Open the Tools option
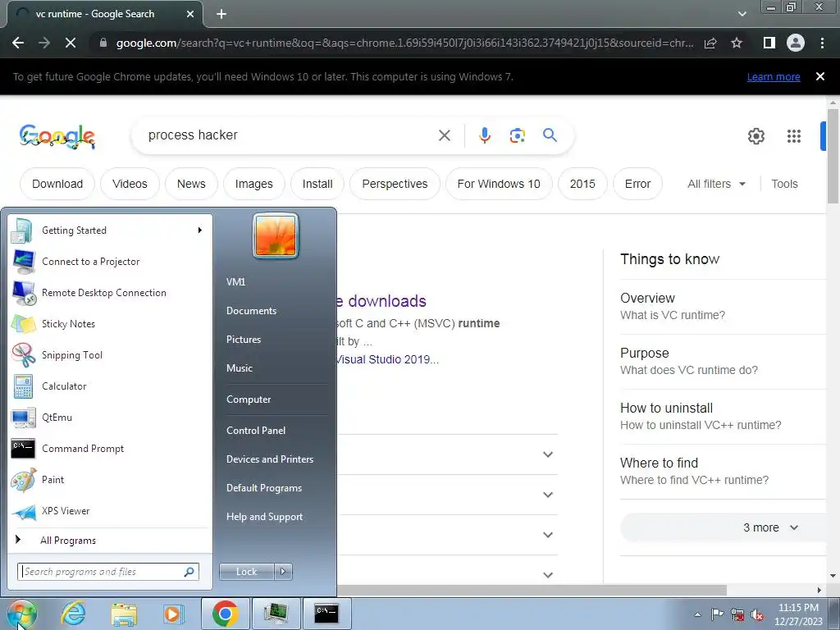This screenshot has width=840, height=630. point(784,184)
